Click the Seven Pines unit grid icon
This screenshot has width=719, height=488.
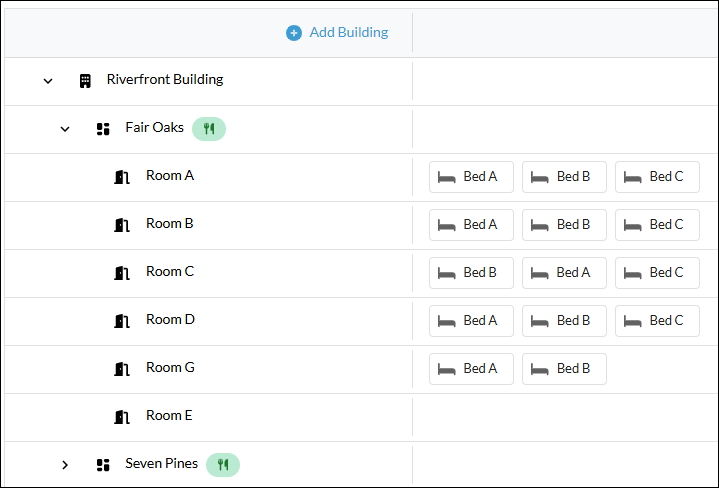click(103, 465)
